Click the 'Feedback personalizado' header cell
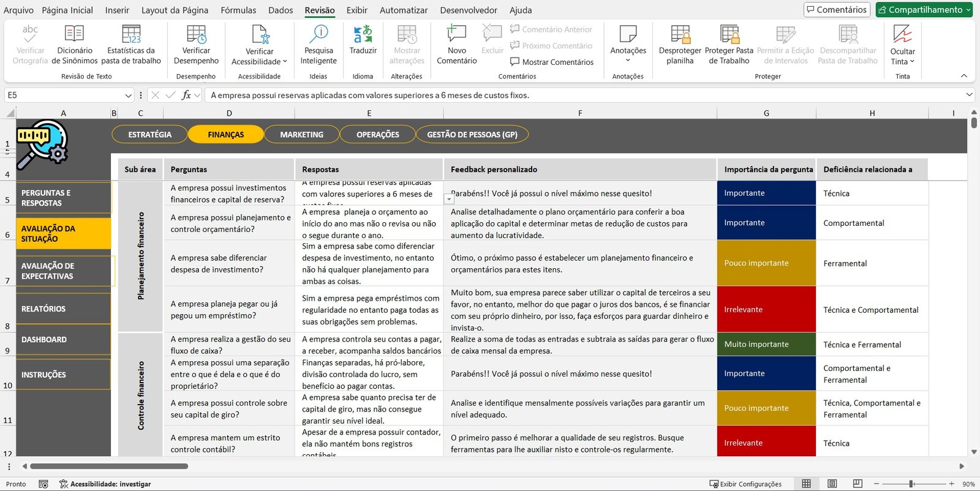The width and height of the screenshot is (980, 491). pos(579,170)
